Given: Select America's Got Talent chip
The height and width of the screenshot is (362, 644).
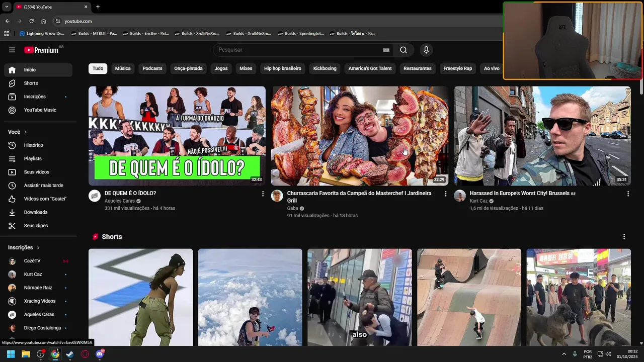Looking at the screenshot, I should pos(370,68).
